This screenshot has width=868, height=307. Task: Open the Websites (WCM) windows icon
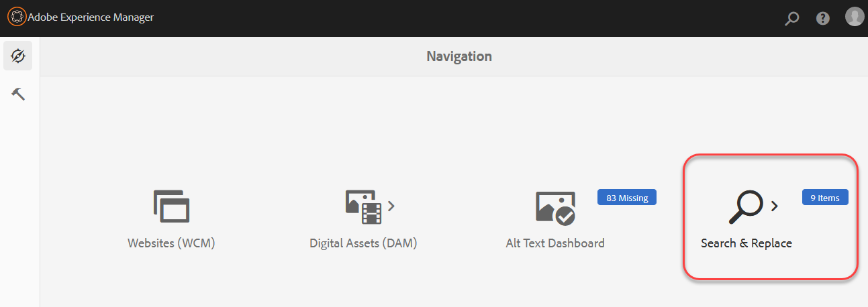[x=171, y=206]
